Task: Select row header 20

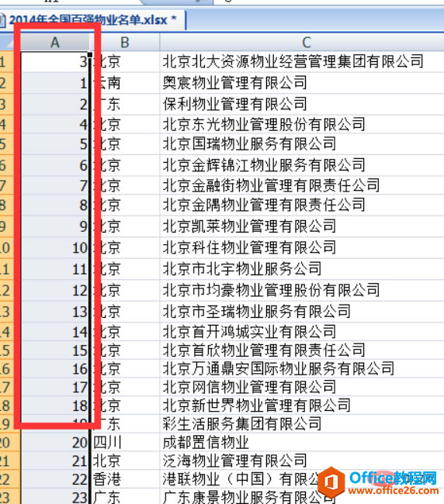Action: [x=9, y=442]
